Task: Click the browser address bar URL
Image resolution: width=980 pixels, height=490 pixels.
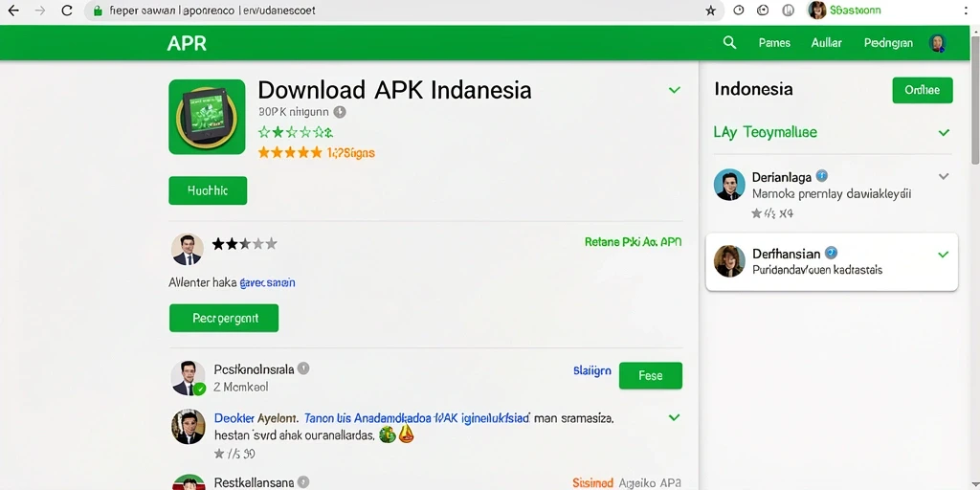Action: [212, 11]
